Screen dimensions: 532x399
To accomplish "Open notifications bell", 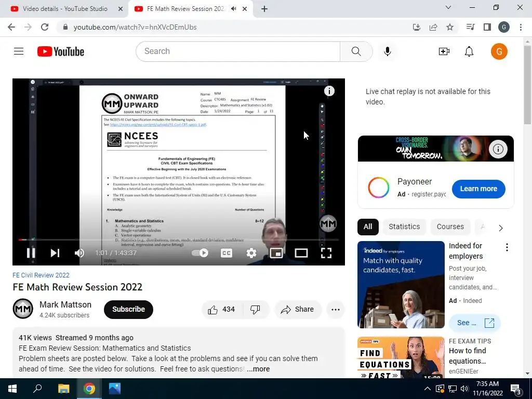I will pyautogui.click(x=469, y=51).
